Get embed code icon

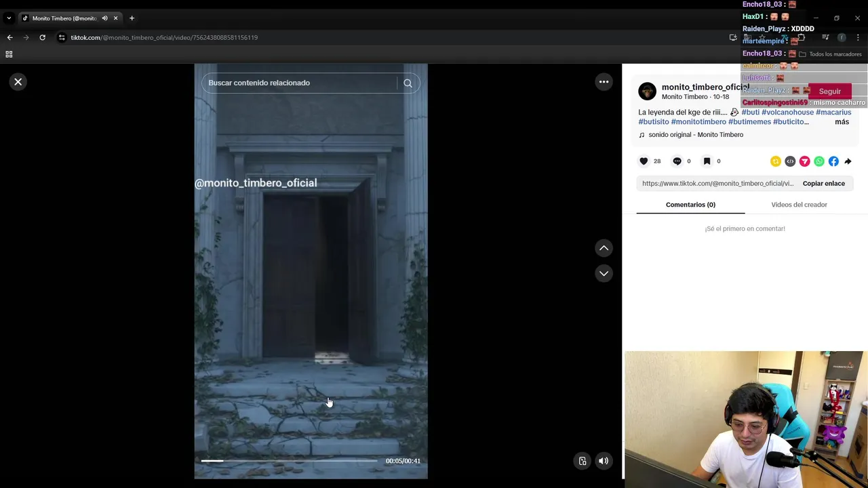pyautogui.click(x=790, y=161)
